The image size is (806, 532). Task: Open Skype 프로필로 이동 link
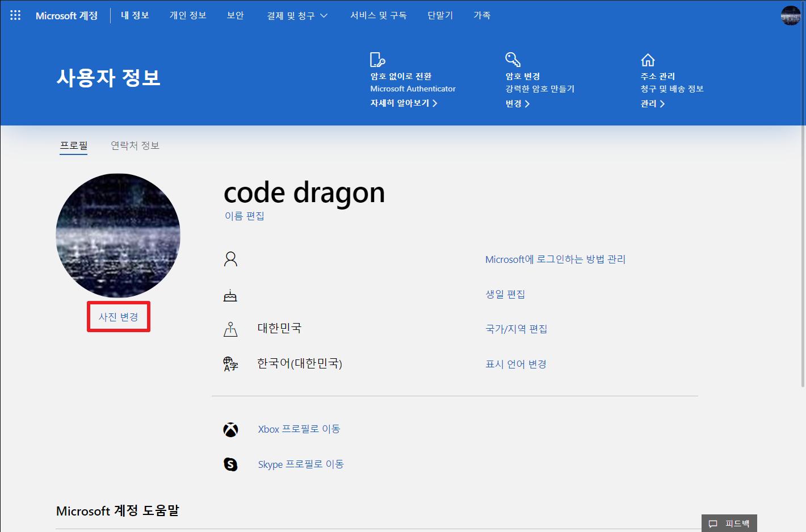pyautogui.click(x=301, y=464)
